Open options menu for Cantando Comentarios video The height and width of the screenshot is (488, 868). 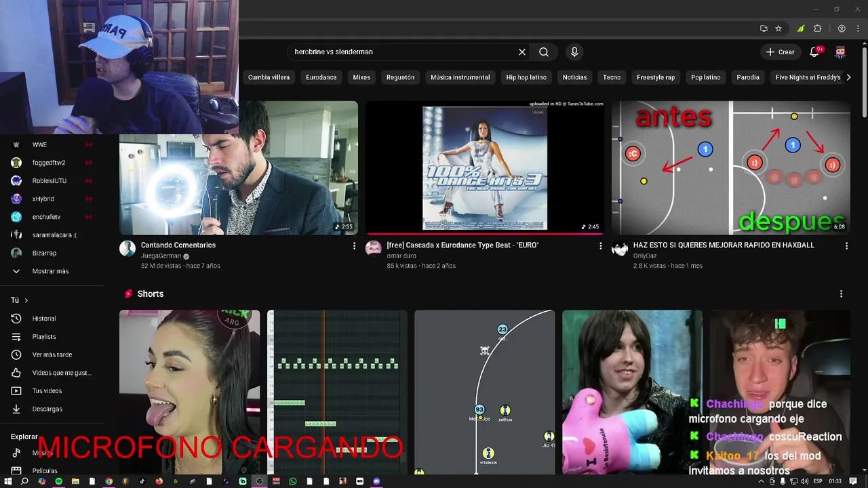[x=354, y=246]
